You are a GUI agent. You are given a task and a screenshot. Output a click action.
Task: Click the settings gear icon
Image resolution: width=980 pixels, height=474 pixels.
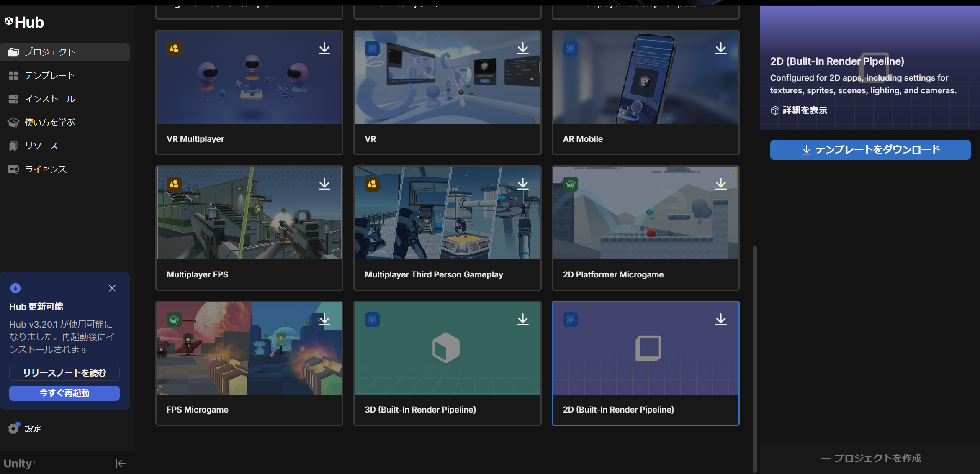14,428
